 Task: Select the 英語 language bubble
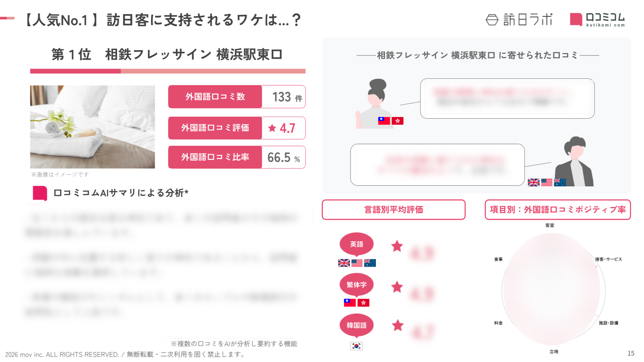click(356, 244)
